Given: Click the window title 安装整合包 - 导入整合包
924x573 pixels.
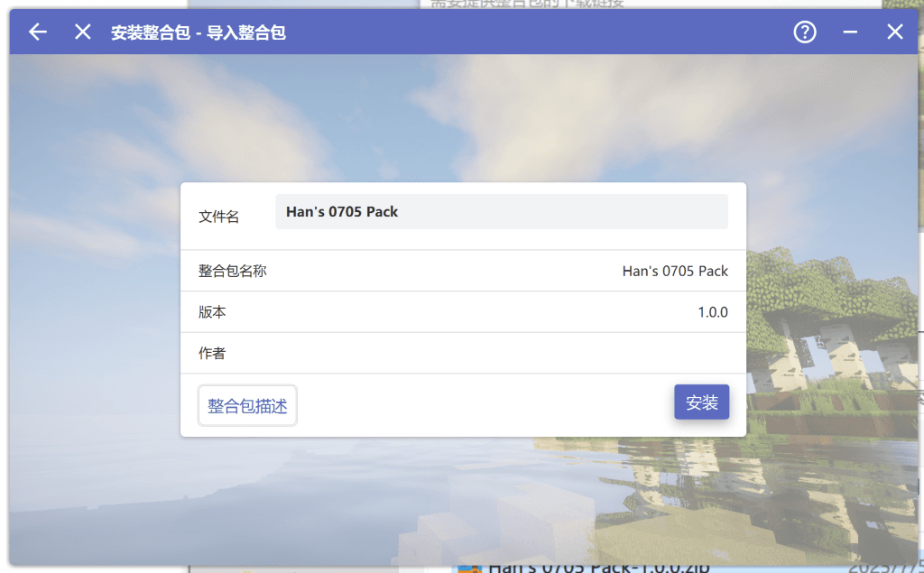Looking at the screenshot, I should click(198, 32).
